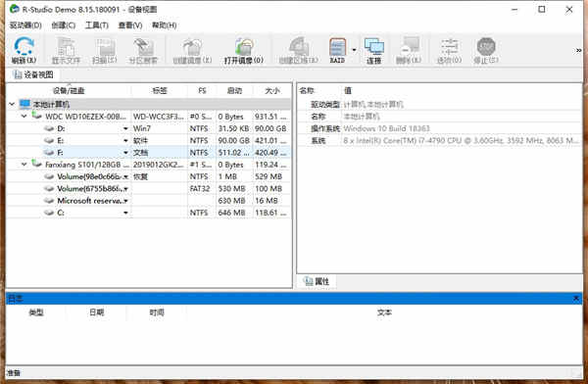Sort by the Device/Disk (设备/磁盘) column header
588x384 pixels.
tap(69, 90)
